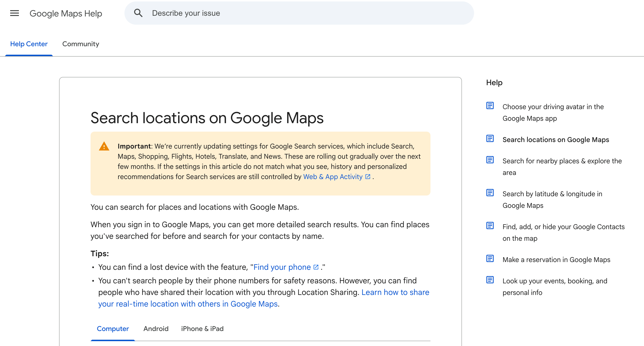Screen dimensions: 644x346
Task: Select the iPhone & iPad tab
Action: point(202,329)
